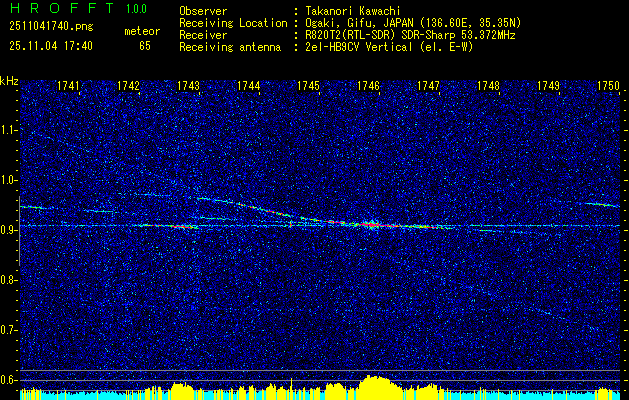Click the 2el-HB9CV Vertical antenna text
This screenshot has width=629, height=400.
pyautogui.click(x=389, y=47)
